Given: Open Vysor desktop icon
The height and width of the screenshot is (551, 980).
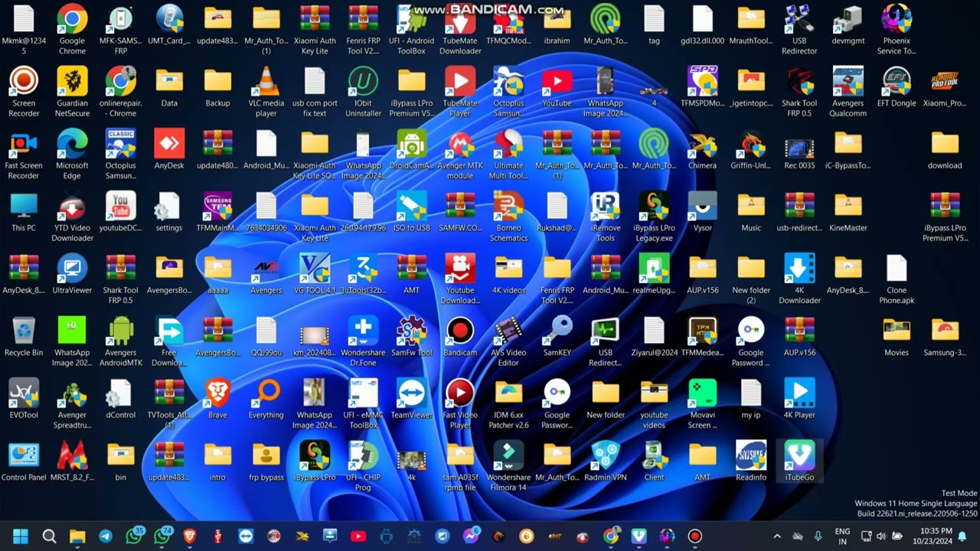Looking at the screenshot, I should point(702,213).
